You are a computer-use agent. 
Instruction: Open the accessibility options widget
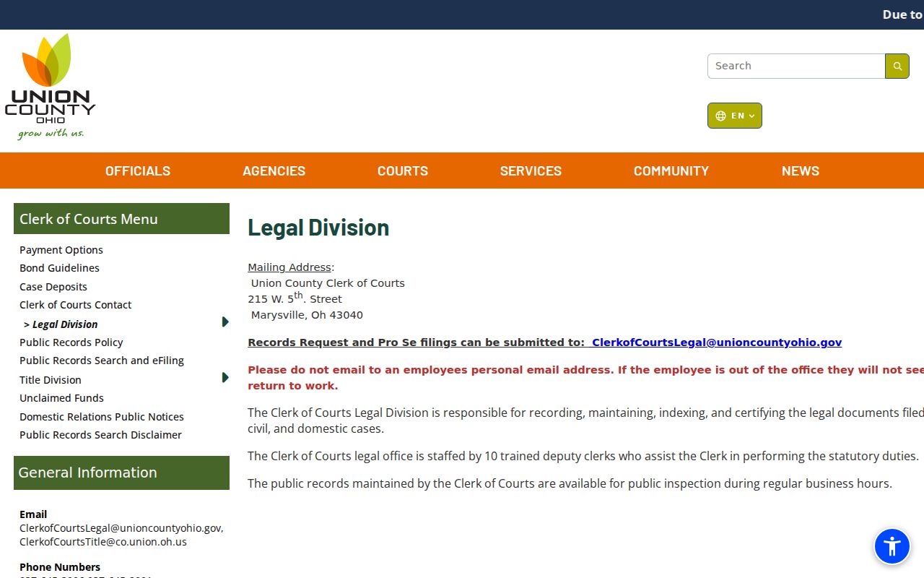[892, 546]
